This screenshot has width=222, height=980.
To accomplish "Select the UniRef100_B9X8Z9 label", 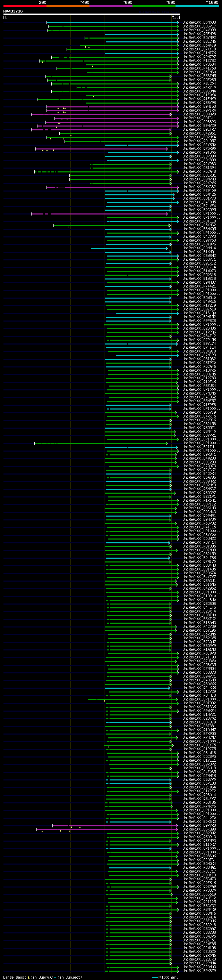I will pos(199,971).
